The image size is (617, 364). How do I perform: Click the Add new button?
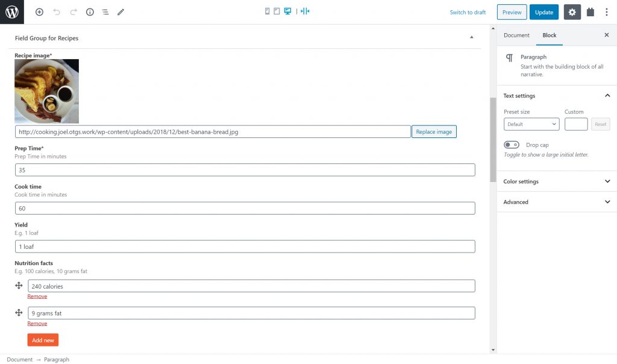click(x=43, y=340)
